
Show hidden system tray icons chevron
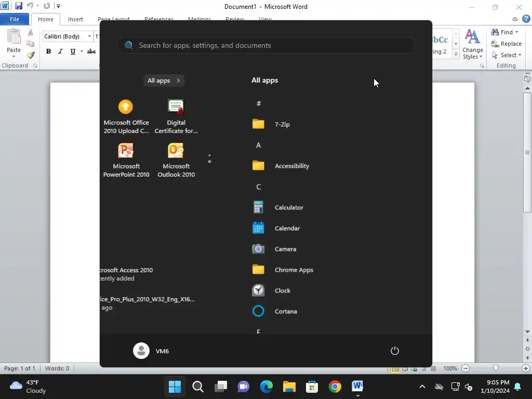pyautogui.click(x=422, y=387)
